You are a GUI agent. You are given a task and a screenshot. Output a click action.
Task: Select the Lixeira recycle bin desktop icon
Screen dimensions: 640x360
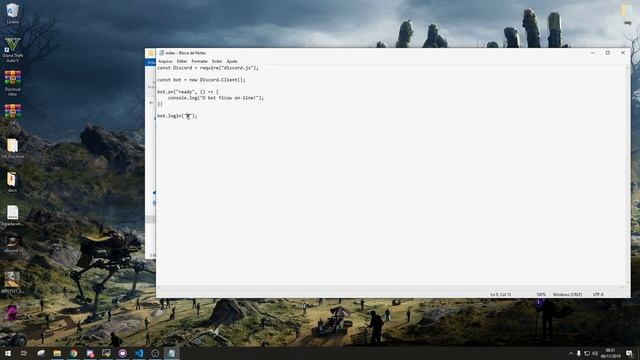12,13
